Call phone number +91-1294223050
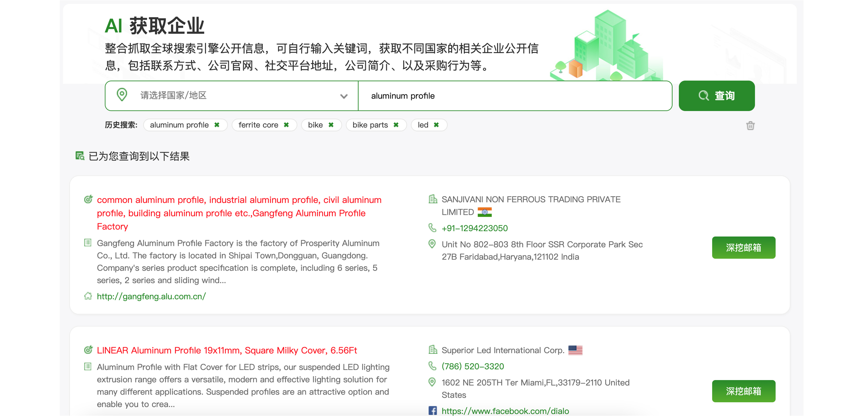The height and width of the screenshot is (416, 868). click(x=475, y=228)
